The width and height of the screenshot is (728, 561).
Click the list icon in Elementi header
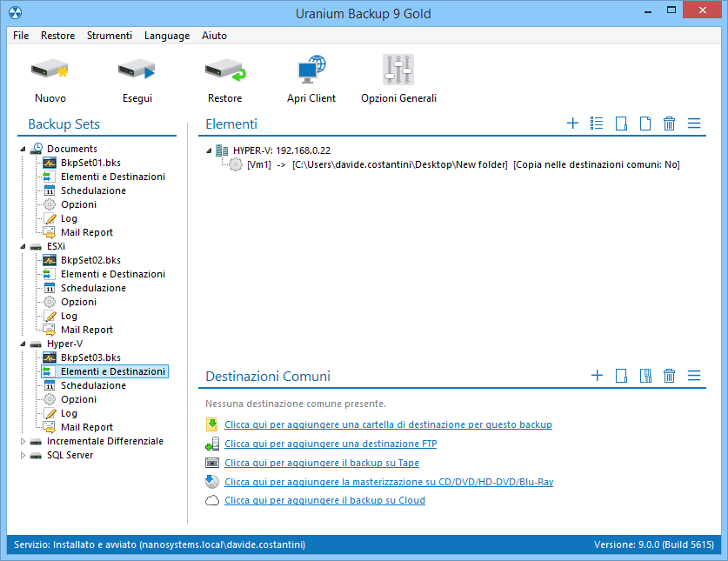click(x=597, y=123)
